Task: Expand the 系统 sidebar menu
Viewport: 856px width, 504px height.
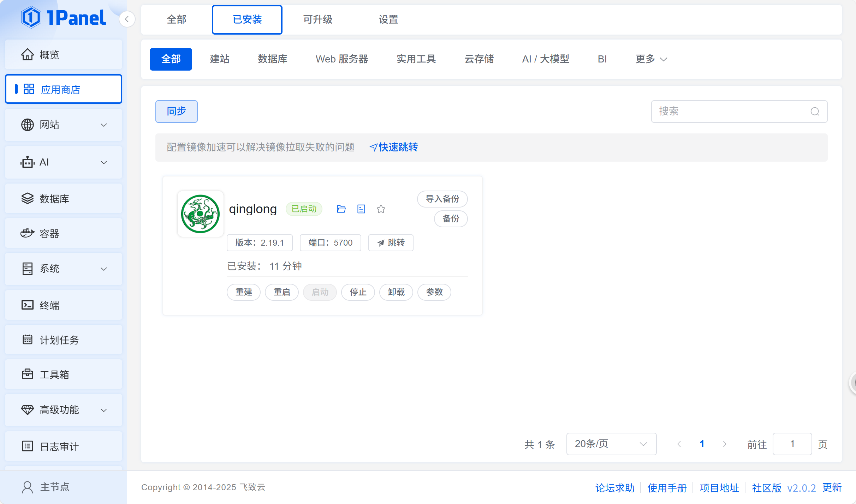Action: [64, 269]
